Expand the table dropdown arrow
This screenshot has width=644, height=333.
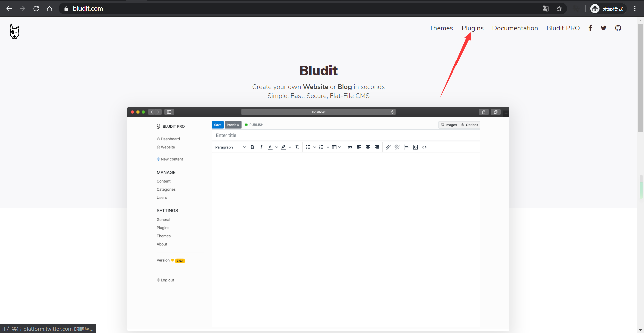(x=340, y=147)
